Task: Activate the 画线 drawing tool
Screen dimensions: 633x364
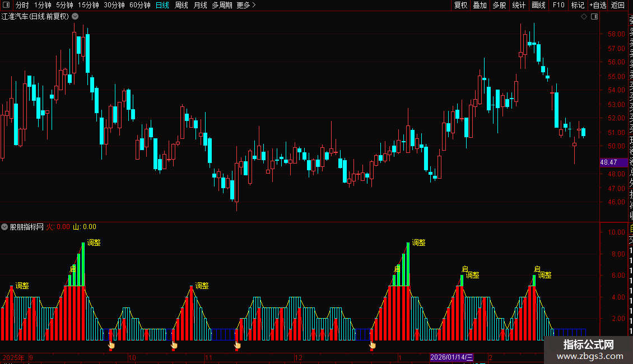Action: click(x=538, y=5)
